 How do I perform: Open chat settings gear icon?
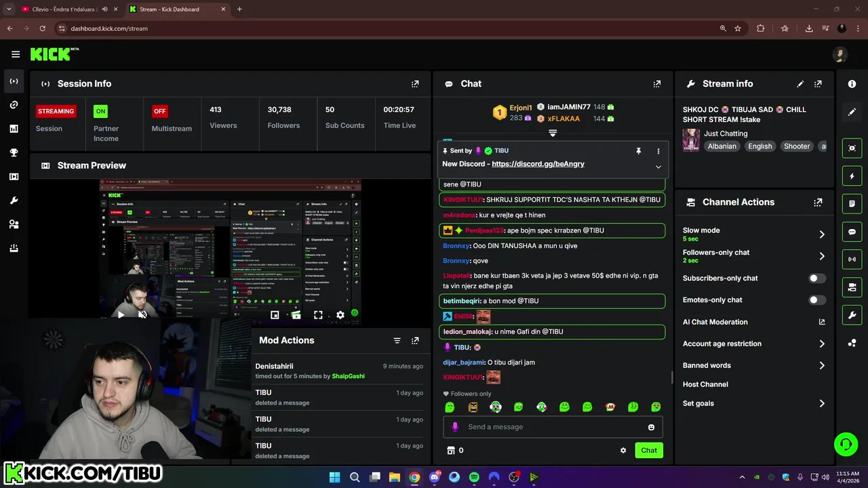[623, 450]
